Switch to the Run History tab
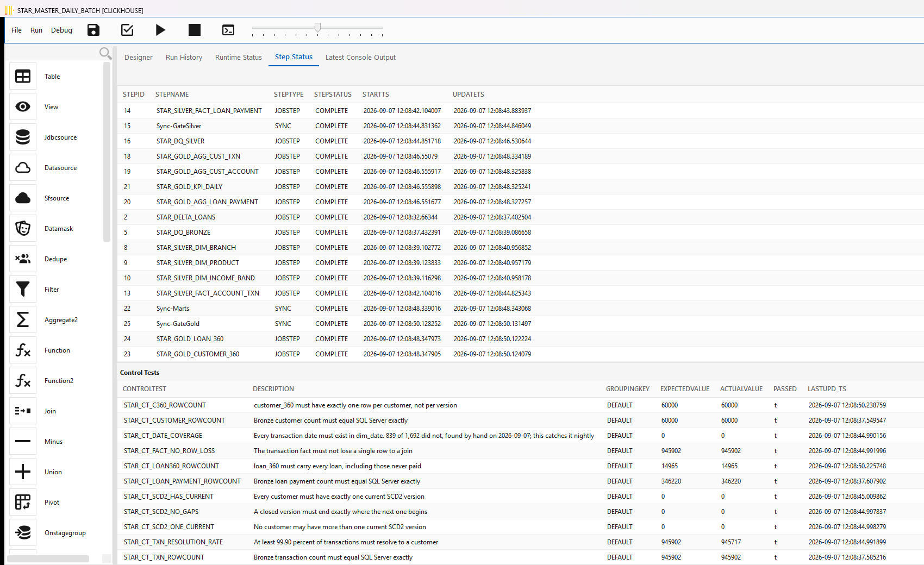 click(x=184, y=58)
